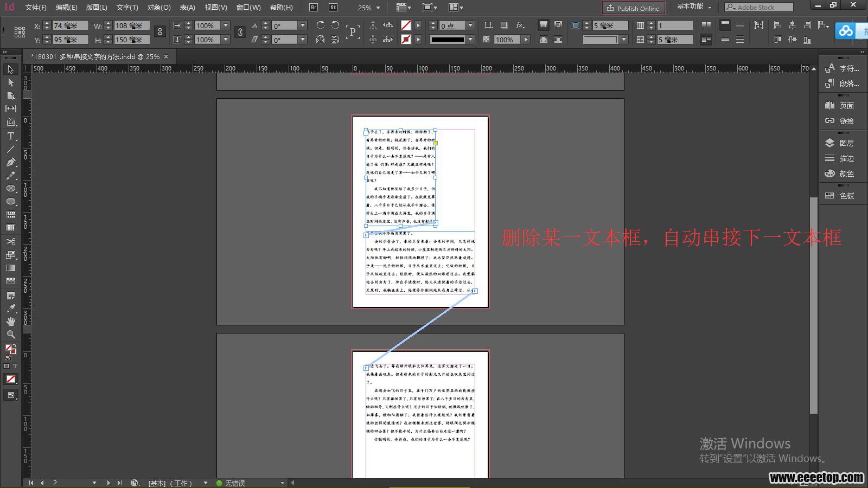Viewport: 868px width, 488px height.
Task: Select the Gap tool
Action: click(x=10, y=108)
